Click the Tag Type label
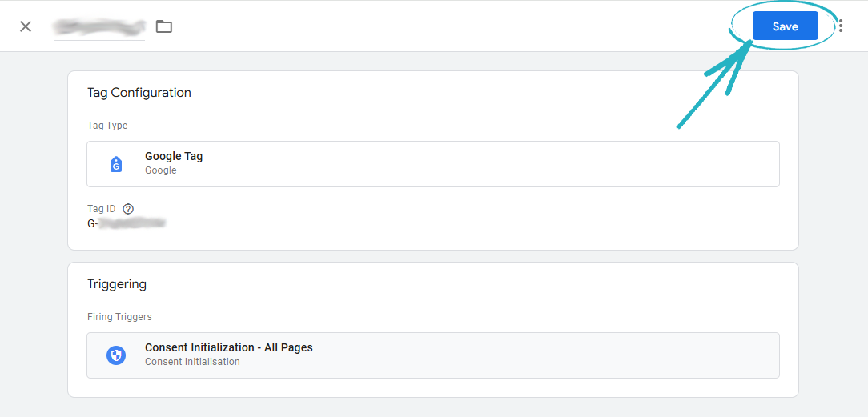The image size is (868, 417). (107, 126)
